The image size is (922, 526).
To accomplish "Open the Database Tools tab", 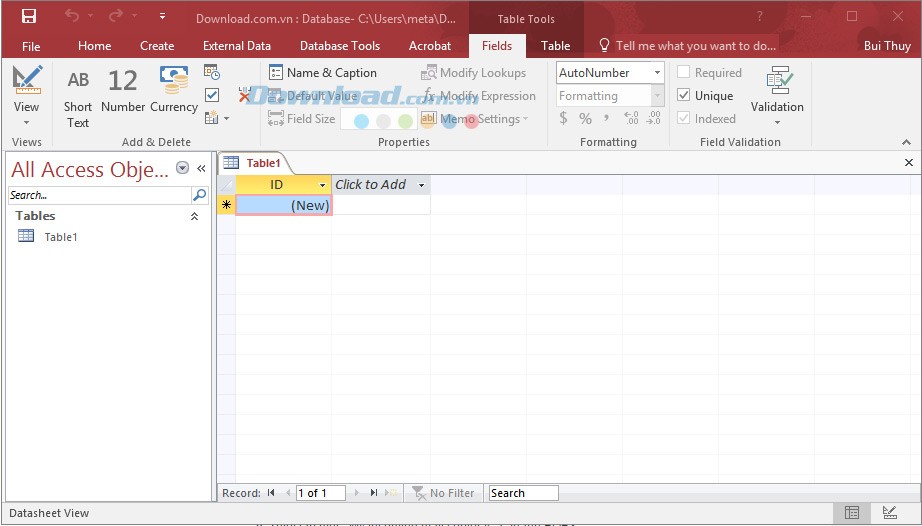I will click(340, 45).
